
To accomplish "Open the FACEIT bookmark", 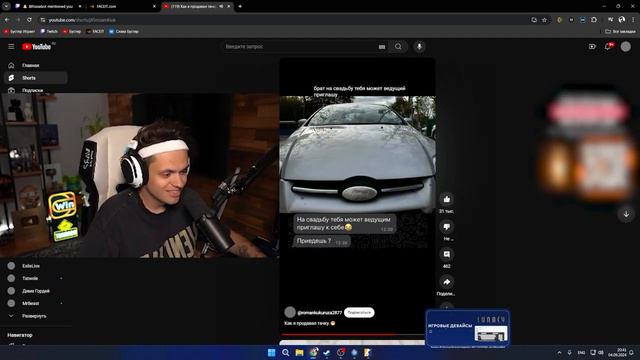I will click(x=95, y=31).
